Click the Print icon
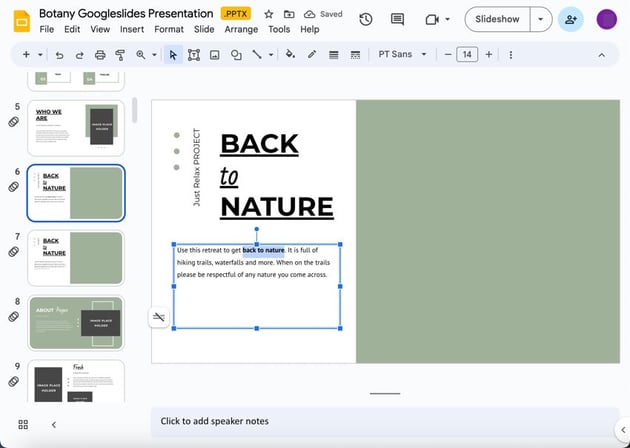Image resolution: width=630 pixels, height=448 pixels. coord(100,55)
